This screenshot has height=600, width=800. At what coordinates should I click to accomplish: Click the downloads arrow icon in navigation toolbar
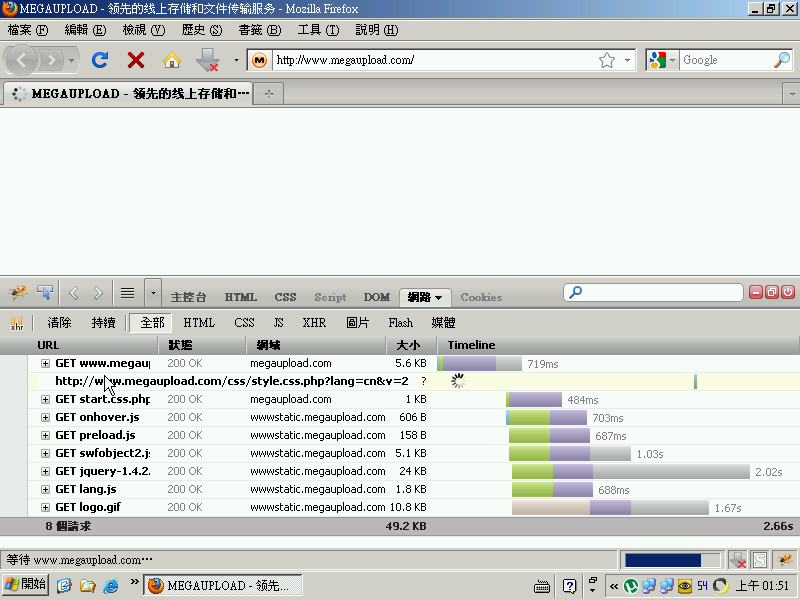208,60
